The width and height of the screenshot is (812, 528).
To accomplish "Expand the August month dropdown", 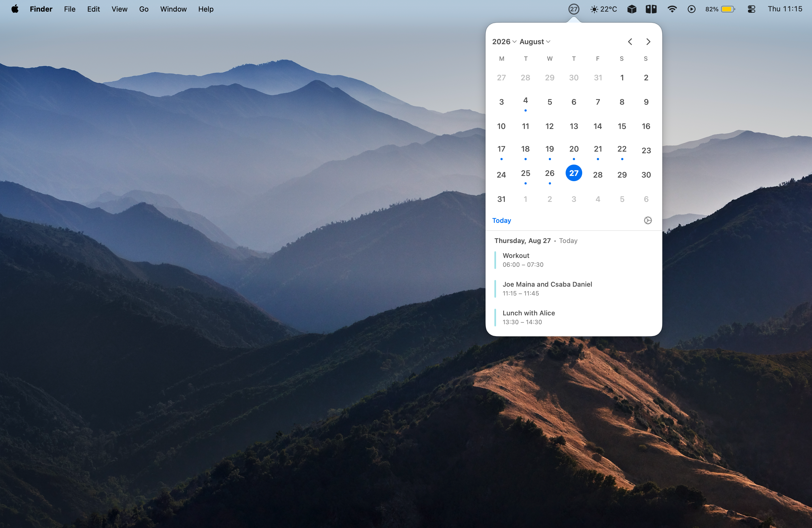I will pyautogui.click(x=535, y=42).
